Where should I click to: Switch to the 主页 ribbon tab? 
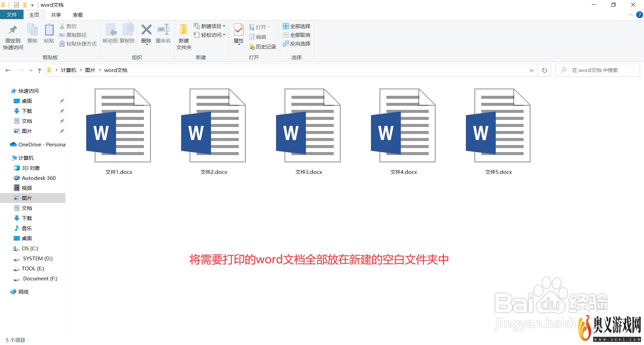pos(34,15)
